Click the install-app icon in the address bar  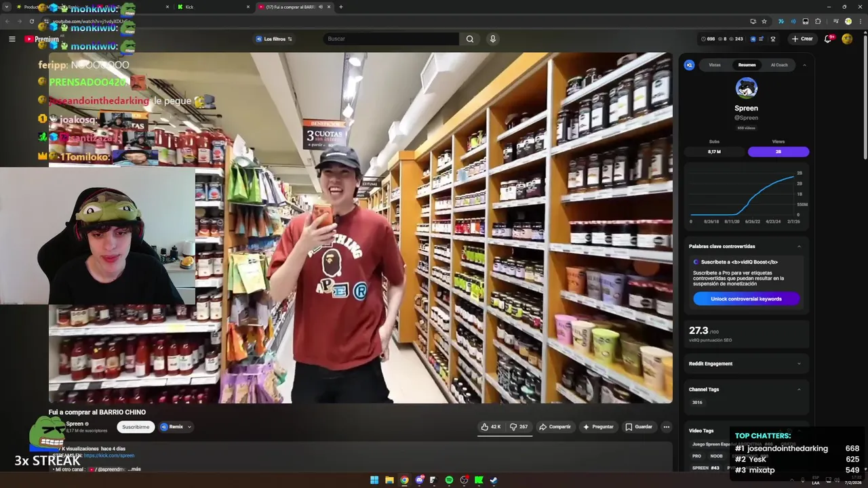pyautogui.click(x=753, y=21)
